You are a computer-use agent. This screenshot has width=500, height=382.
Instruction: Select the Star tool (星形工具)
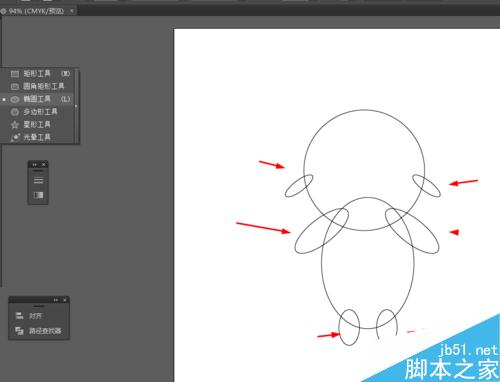click(x=39, y=125)
